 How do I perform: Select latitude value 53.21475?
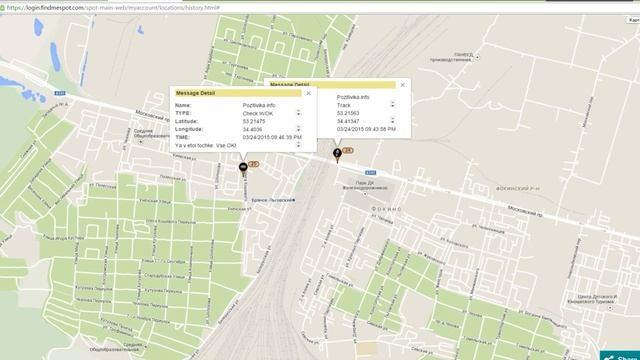[253, 121]
